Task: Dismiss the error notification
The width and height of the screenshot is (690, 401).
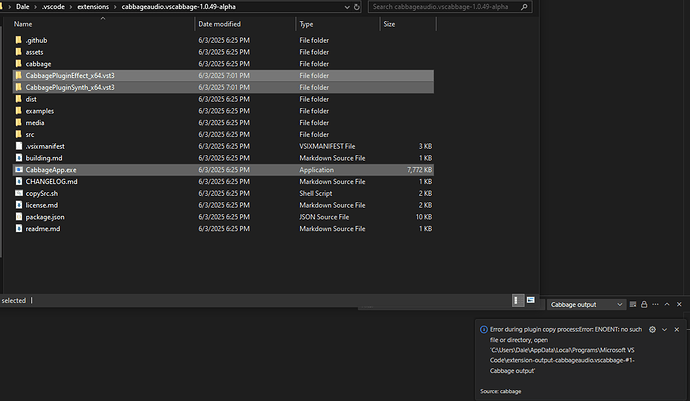Action: coord(677,329)
